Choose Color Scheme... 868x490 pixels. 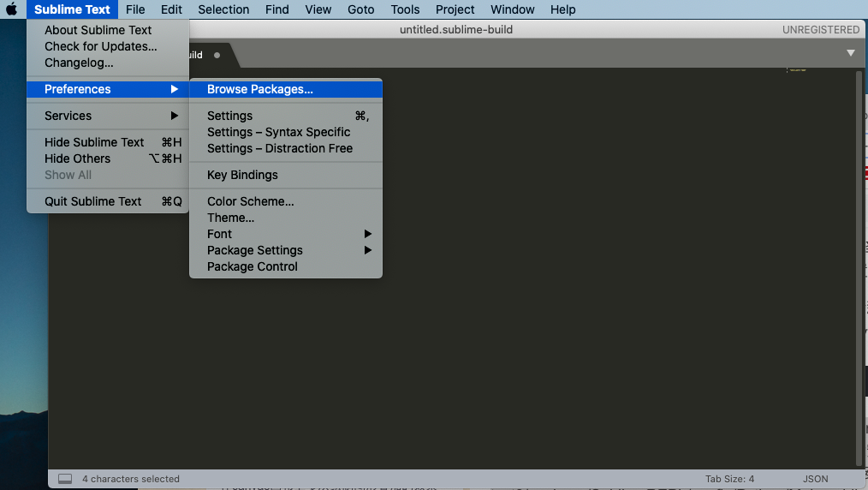286,201
